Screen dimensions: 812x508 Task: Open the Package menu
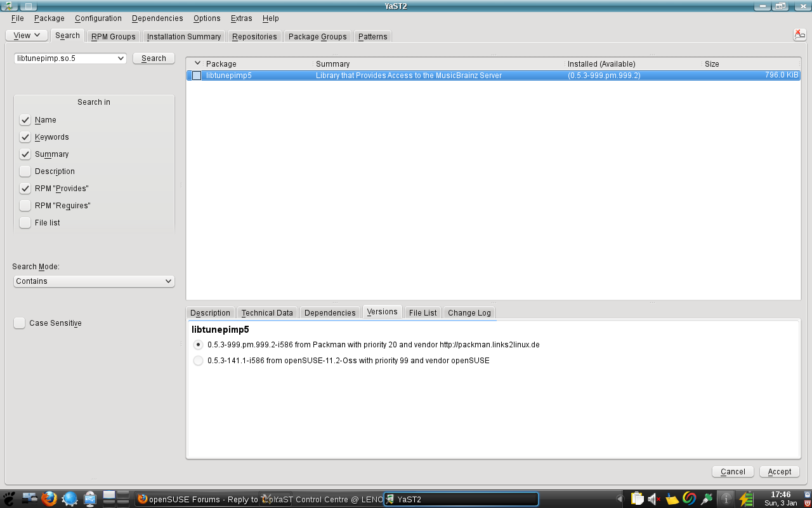pos(49,18)
